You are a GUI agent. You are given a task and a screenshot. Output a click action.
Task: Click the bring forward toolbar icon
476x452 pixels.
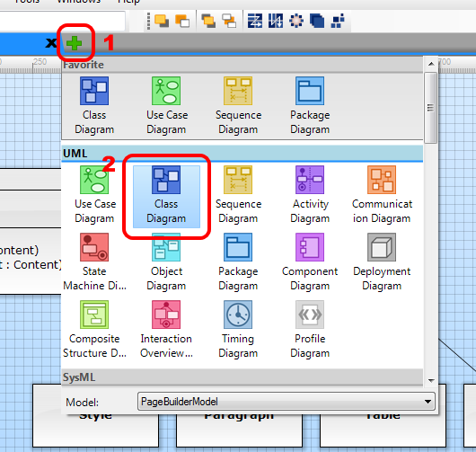(208, 21)
